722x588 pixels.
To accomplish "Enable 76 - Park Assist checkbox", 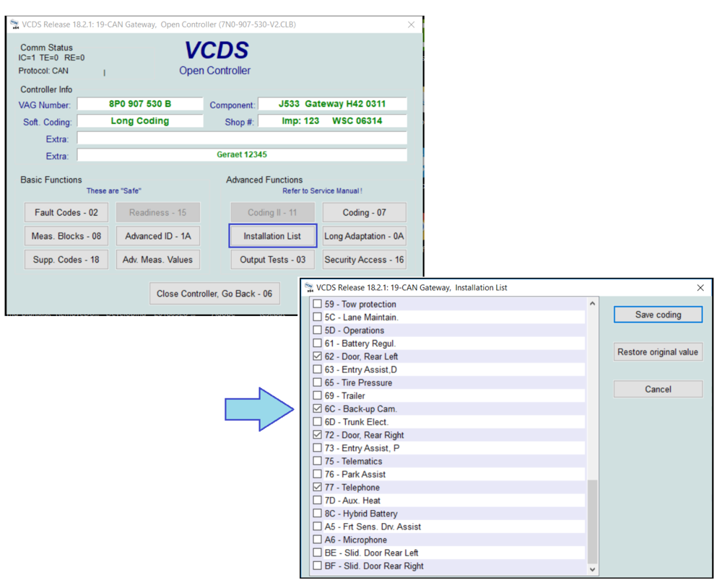I will [317, 474].
